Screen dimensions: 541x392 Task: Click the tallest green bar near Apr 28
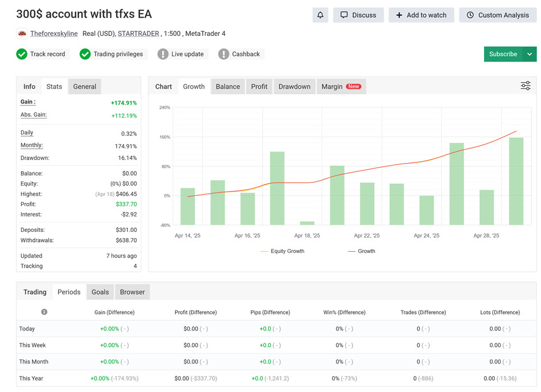pos(516,181)
